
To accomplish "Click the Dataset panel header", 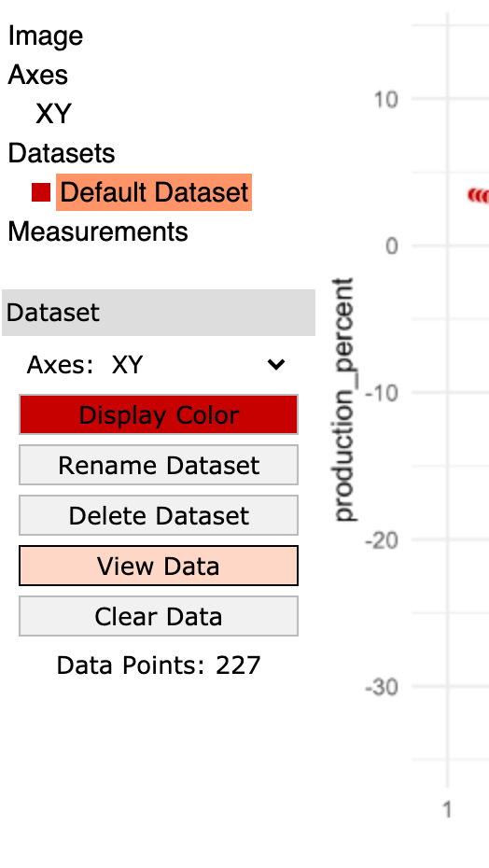I will [x=159, y=313].
